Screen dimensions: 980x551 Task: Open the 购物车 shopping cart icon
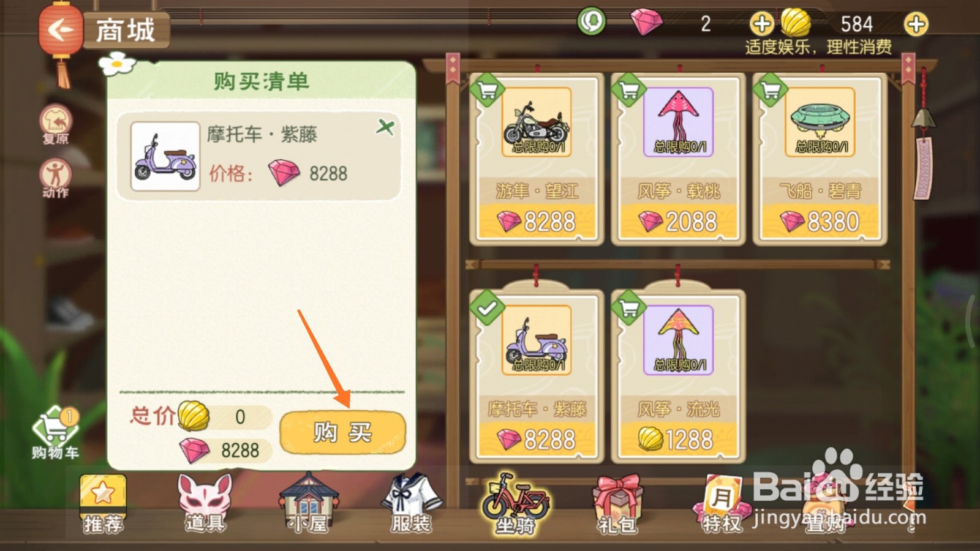(x=55, y=433)
